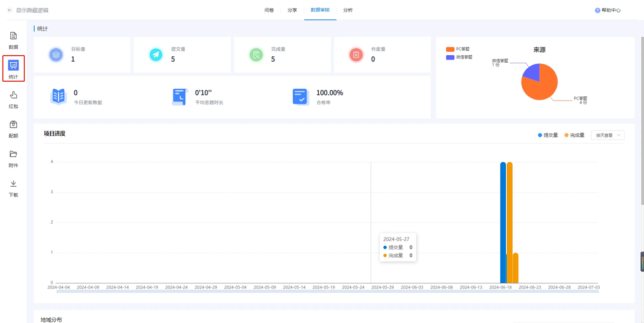Toggle PC答题 in the pie legend

point(458,49)
